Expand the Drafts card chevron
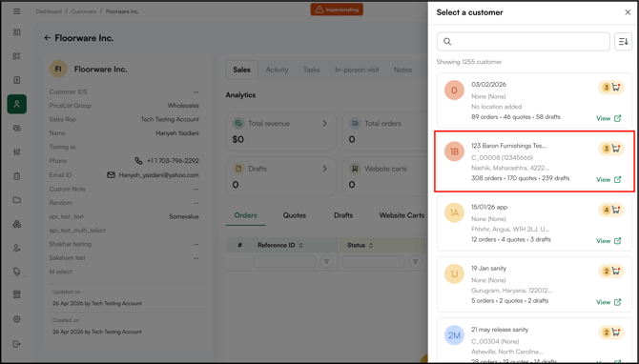 pyautogui.click(x=324, y=169)
